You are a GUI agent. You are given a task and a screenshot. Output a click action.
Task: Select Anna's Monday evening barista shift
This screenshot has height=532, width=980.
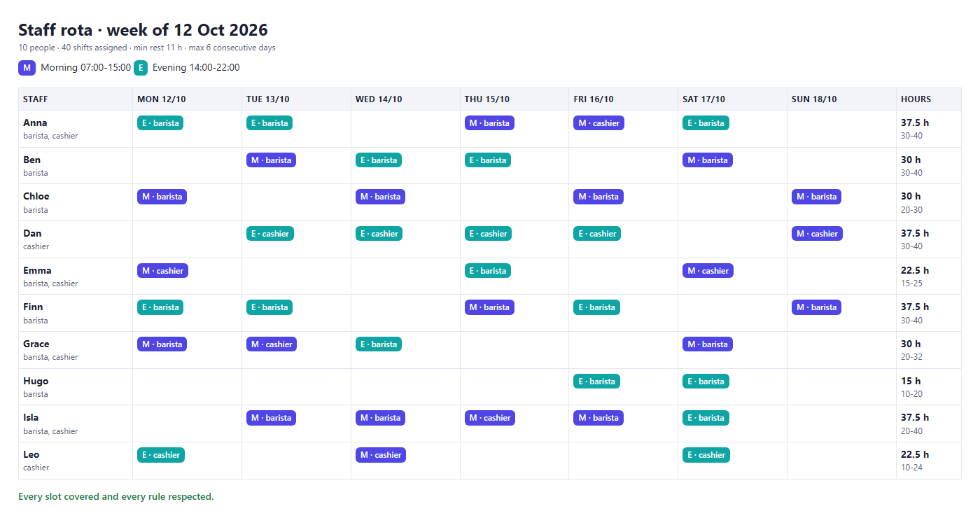(x=160, y=123)
